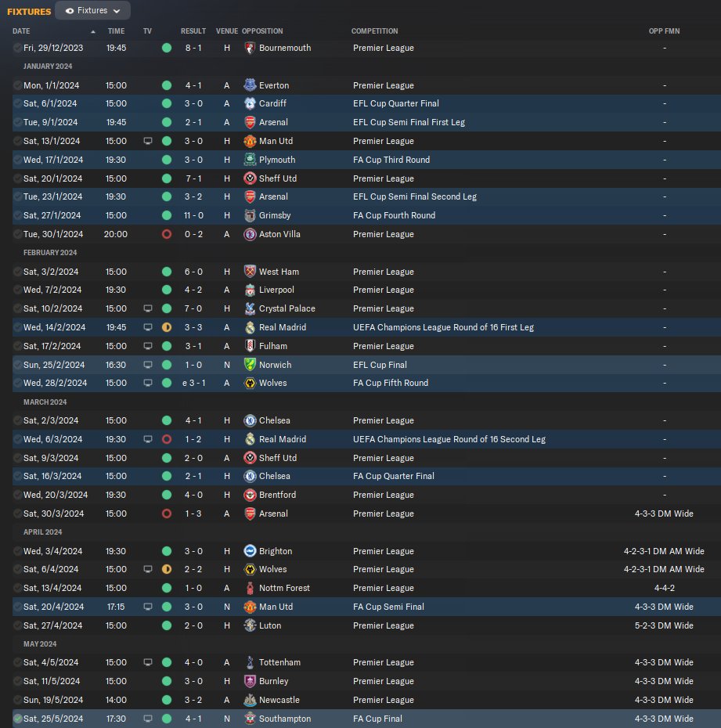Screen dimensions: 721x728
Task: Open the e 3 - 1 result against Wolves
Action: pyautogui.click(x=193, y=383)
